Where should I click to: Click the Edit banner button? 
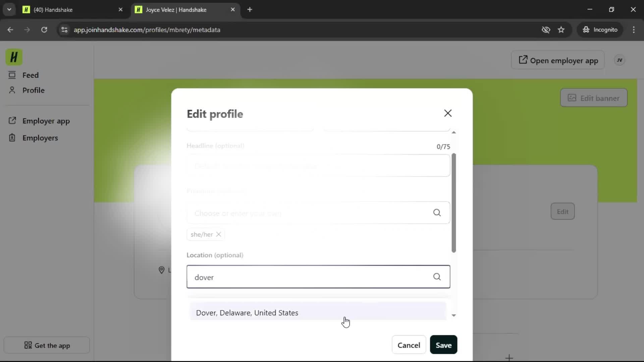[x=594, y=98]
